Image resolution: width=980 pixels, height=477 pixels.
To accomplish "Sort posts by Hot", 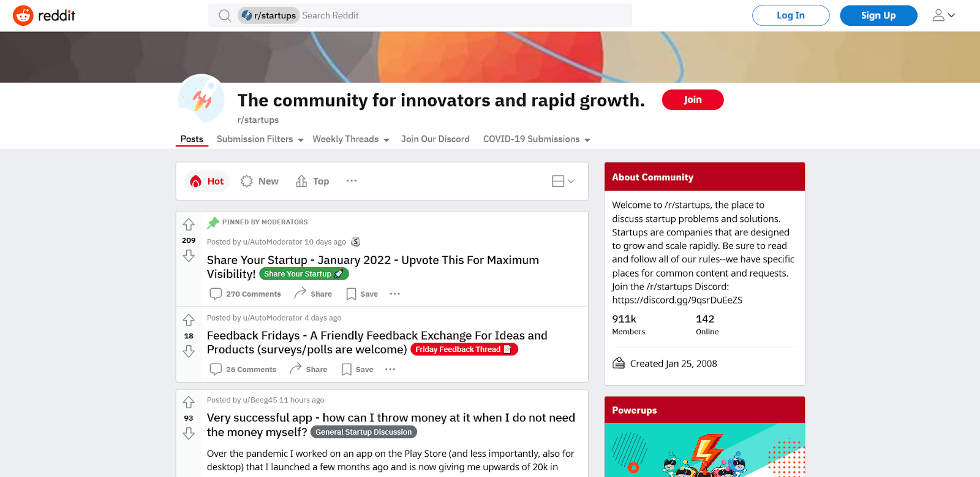I will [x=206, y=181].
